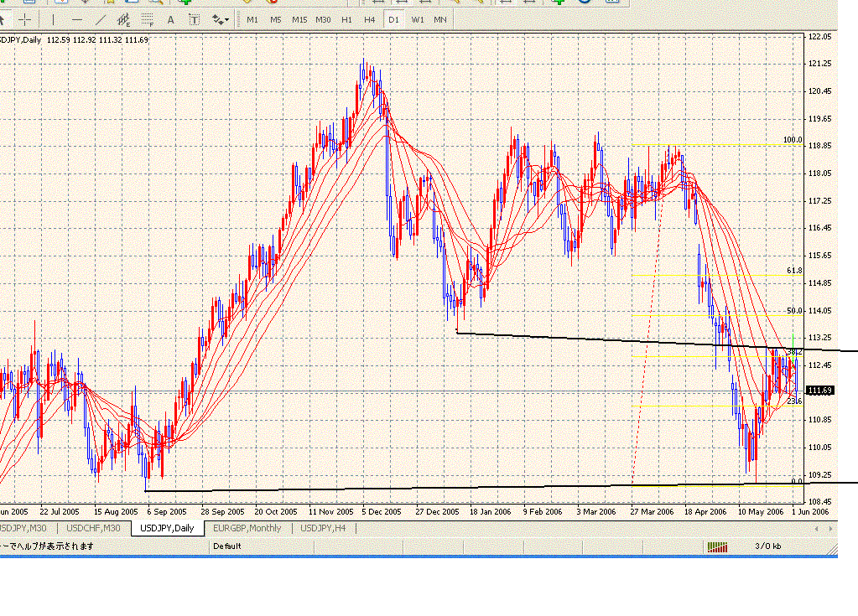
Task: Open the USDCHF,M30 chart tab
Action: (93, 528)
